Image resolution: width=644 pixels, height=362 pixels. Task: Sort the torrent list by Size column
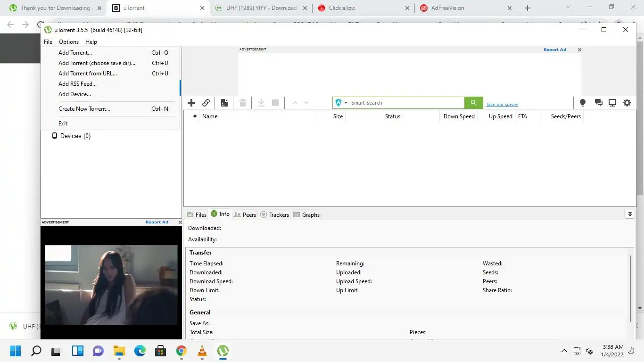[x=331, y=116]
